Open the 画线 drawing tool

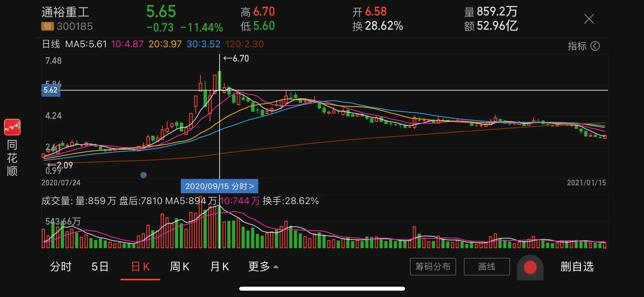tap(487, 267)
